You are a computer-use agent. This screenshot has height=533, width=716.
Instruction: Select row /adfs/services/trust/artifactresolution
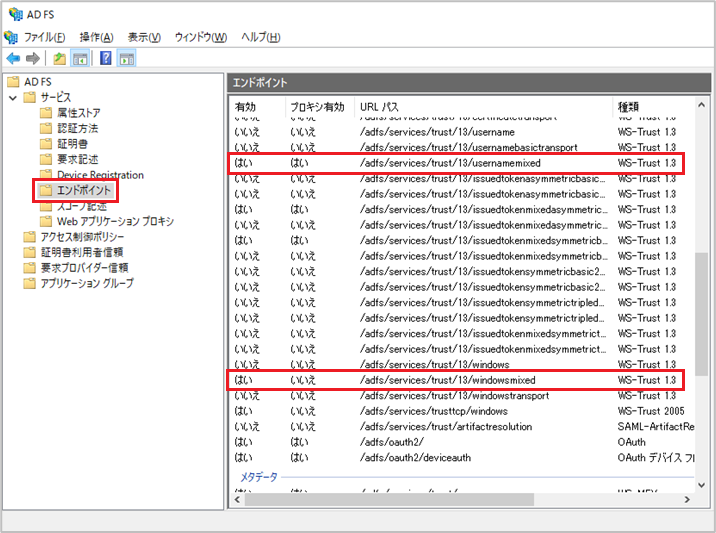462,427
